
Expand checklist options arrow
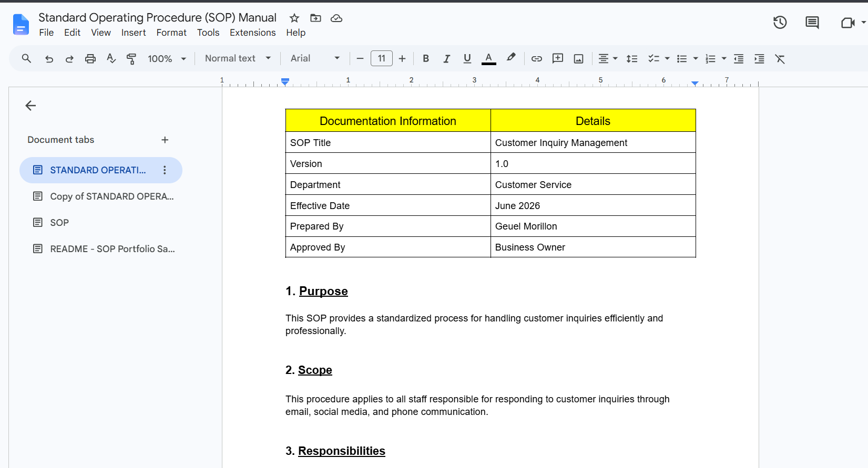click(667, 59)
